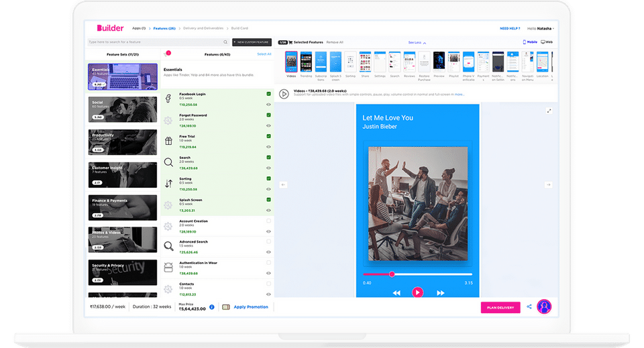The height and width of the screenshot is (348, 644).
Task: Click the pink playback slider handle
Action: tap(392, 274)
